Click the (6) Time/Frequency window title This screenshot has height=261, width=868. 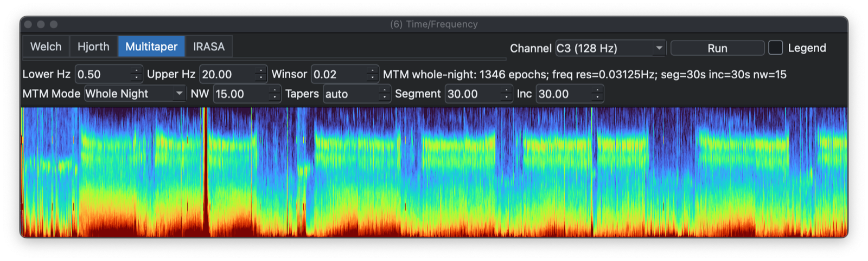point(434,24)
